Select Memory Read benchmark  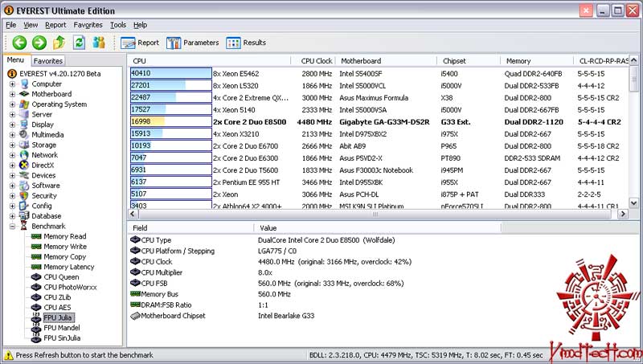[65, 236]
